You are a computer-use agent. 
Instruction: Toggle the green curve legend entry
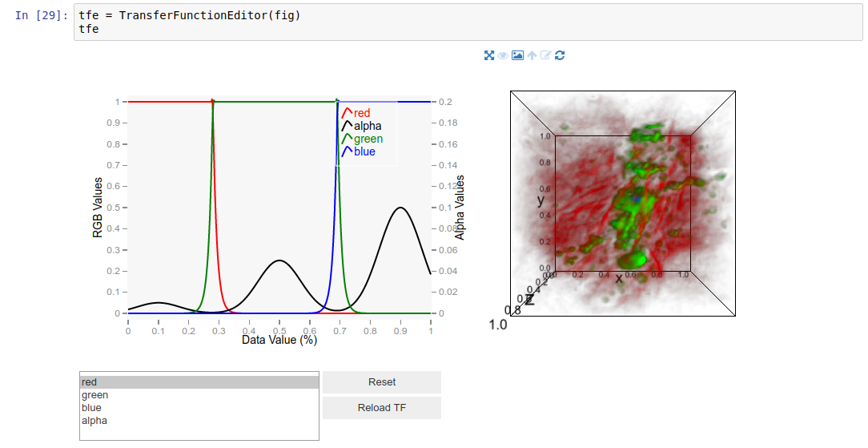point(362,139)
